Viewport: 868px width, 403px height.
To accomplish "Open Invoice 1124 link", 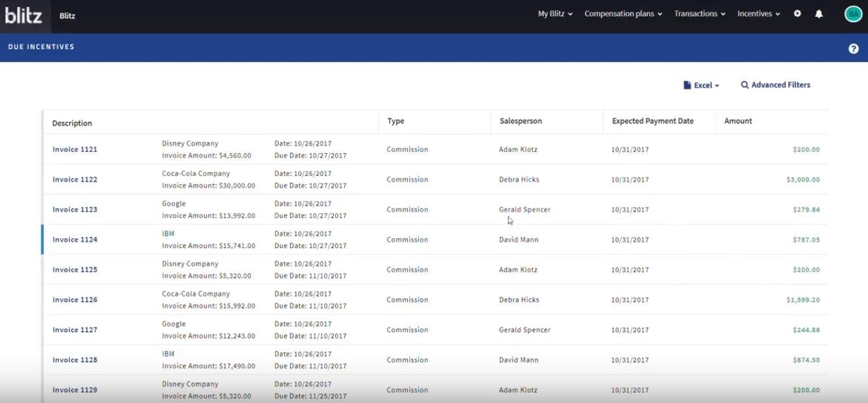I will coord(75,239).
